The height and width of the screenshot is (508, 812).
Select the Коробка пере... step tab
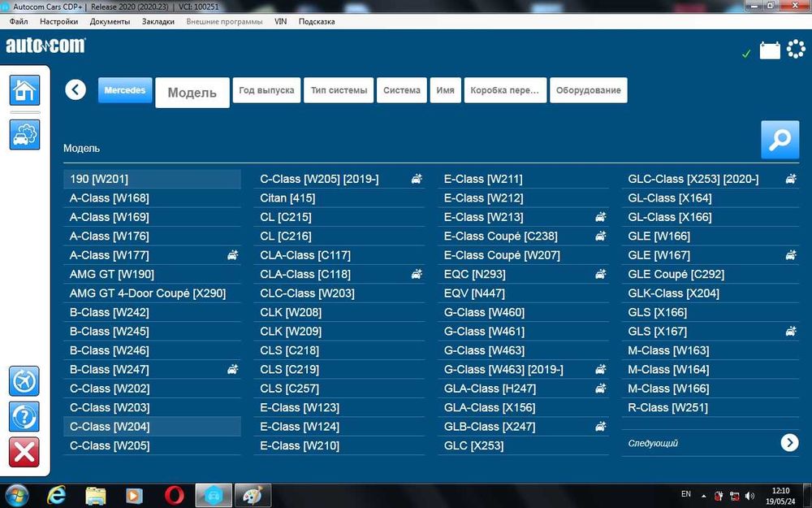click(x=505, y=90)
